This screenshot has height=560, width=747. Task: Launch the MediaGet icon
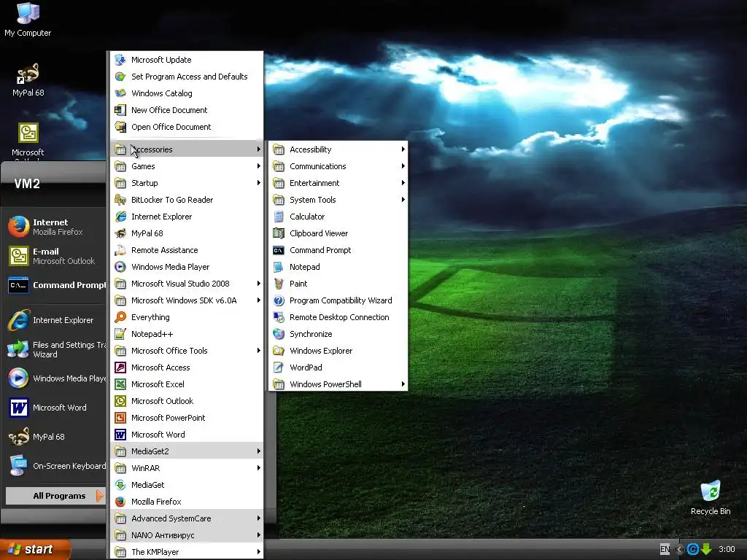(x=120, y=485)
